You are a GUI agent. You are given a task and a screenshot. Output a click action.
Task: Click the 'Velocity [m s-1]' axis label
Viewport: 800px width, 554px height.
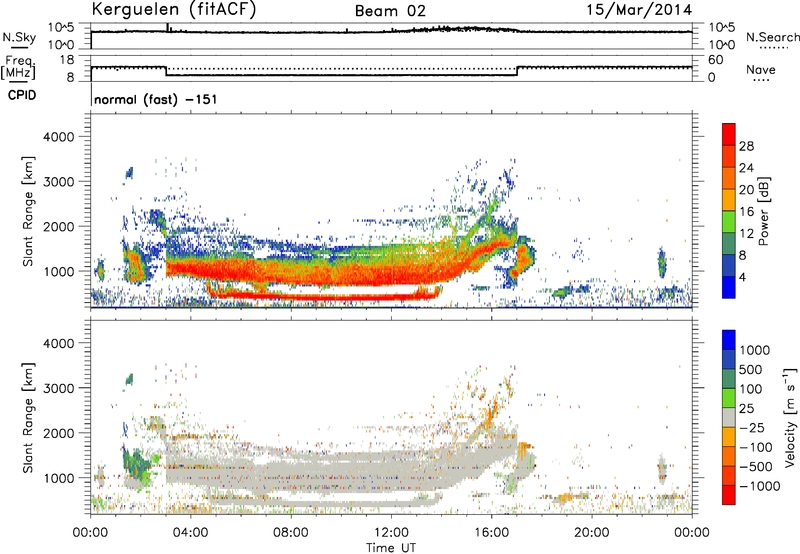click(790, 417)
